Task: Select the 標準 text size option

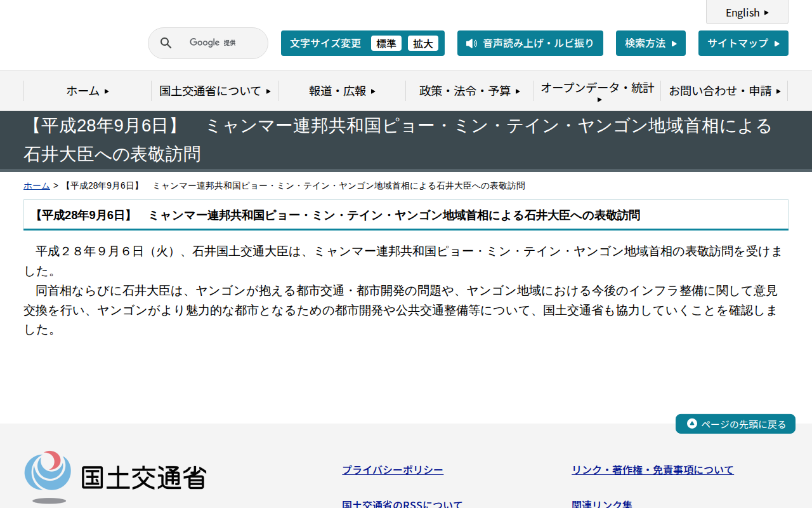Action: coord(386,43)
